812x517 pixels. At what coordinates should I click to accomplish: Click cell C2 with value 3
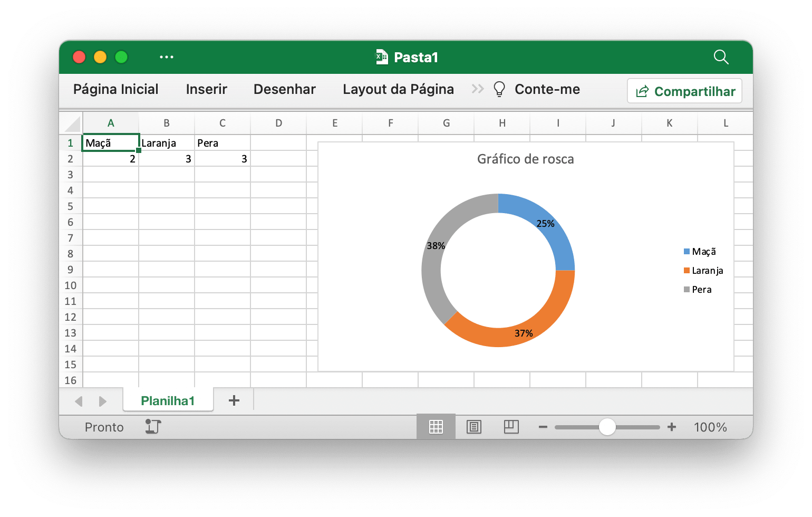[x=223, y=159]
